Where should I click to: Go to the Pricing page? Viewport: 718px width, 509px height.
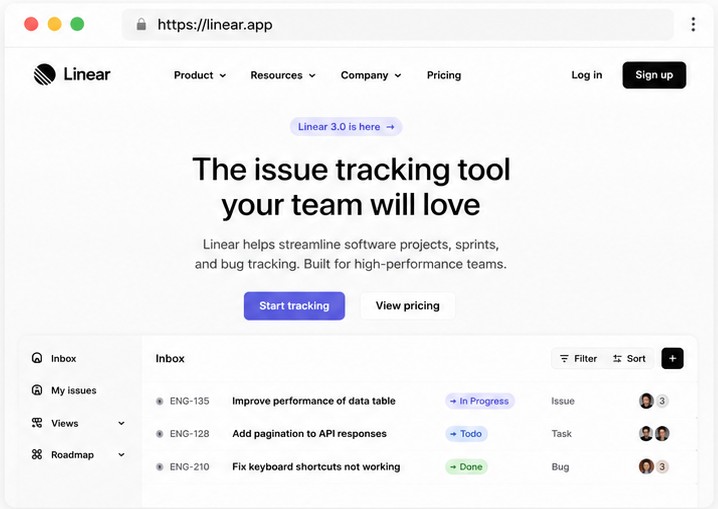(x=444, y=75)
